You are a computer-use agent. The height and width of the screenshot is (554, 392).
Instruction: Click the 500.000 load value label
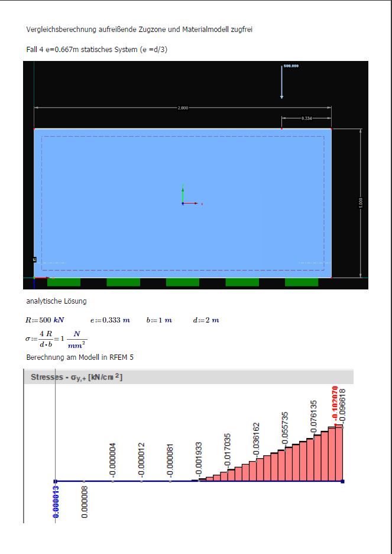291,66
